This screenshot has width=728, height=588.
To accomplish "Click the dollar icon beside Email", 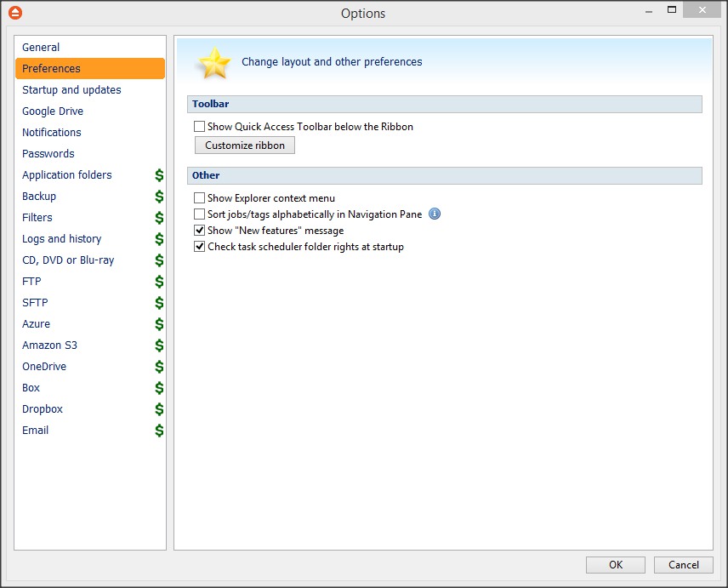I will [x=159, y=431].
